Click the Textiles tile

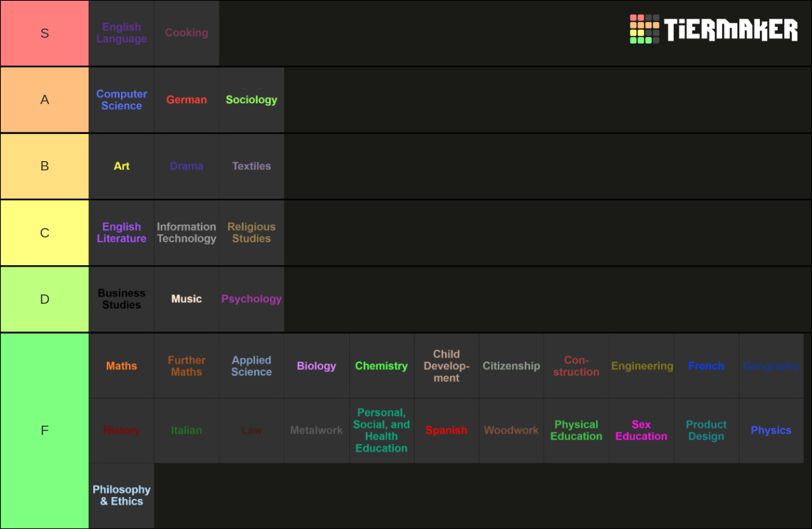(251, 166)
